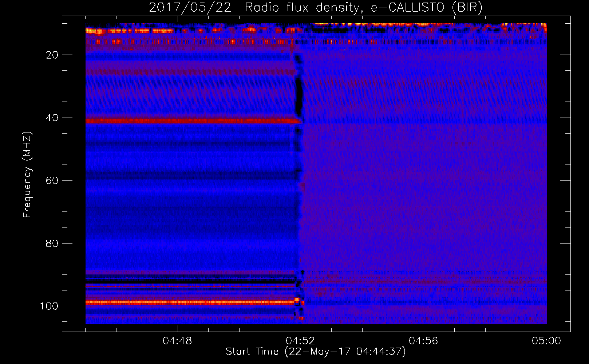Click the '04:52' time tick label

tap(300, 341)
